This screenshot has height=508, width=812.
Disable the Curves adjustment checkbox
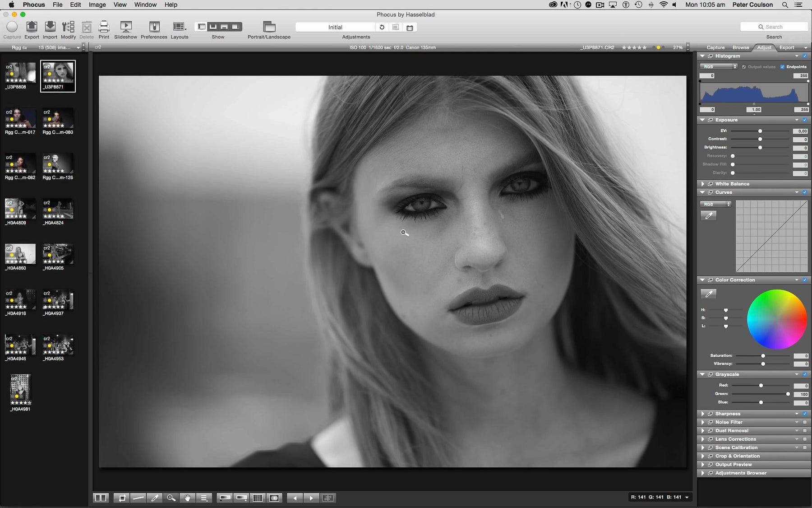[x=805, y=192]
